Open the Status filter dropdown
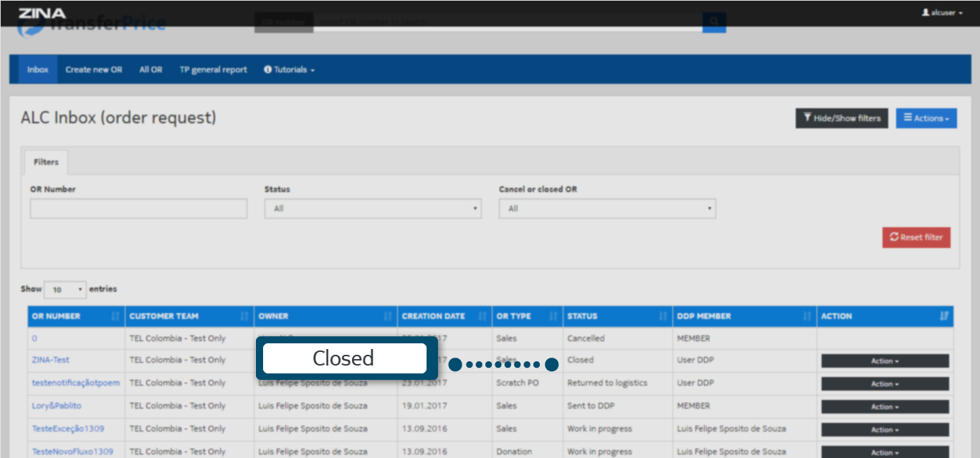The height and width of the screenshot is (458, 980). [x=372, y=209]
